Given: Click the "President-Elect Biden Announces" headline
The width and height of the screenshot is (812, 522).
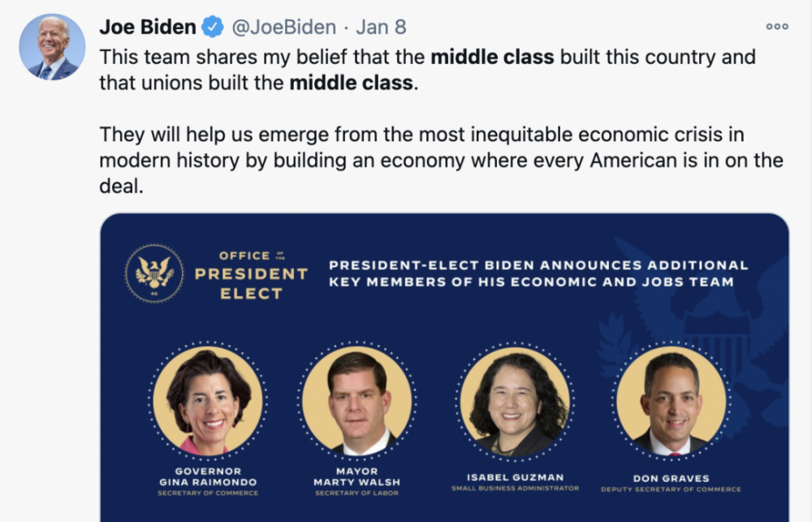Looking at the screenshot, I should click(538, 274).
